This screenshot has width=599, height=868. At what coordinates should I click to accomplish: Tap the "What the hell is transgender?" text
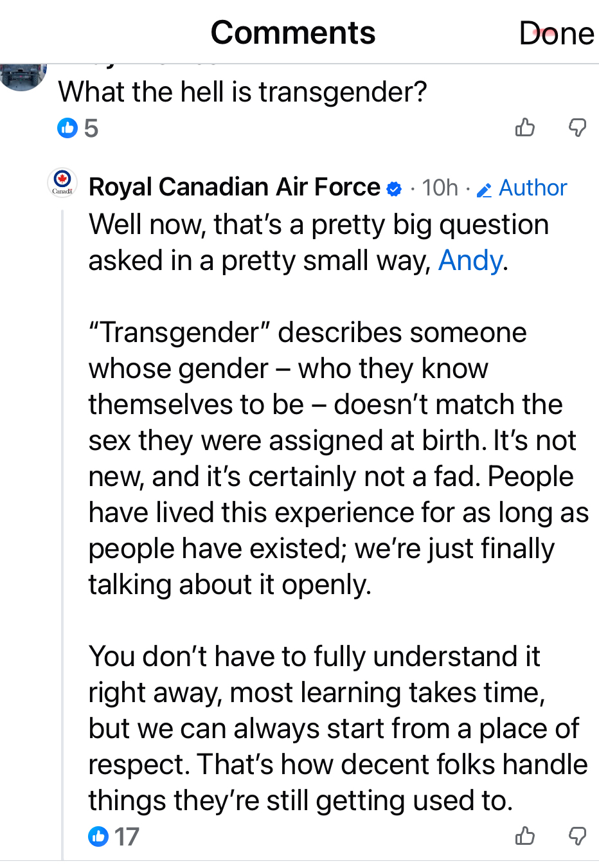click(x=242, y=92)
